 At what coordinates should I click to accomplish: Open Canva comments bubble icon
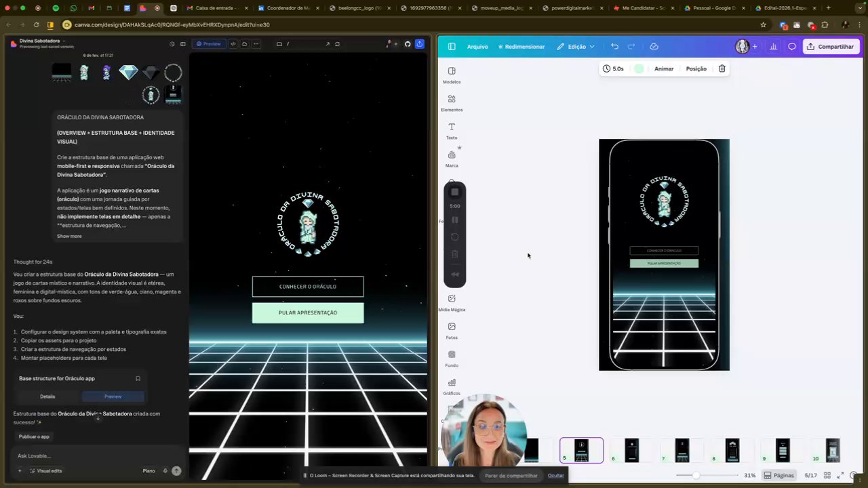[791, 46]
